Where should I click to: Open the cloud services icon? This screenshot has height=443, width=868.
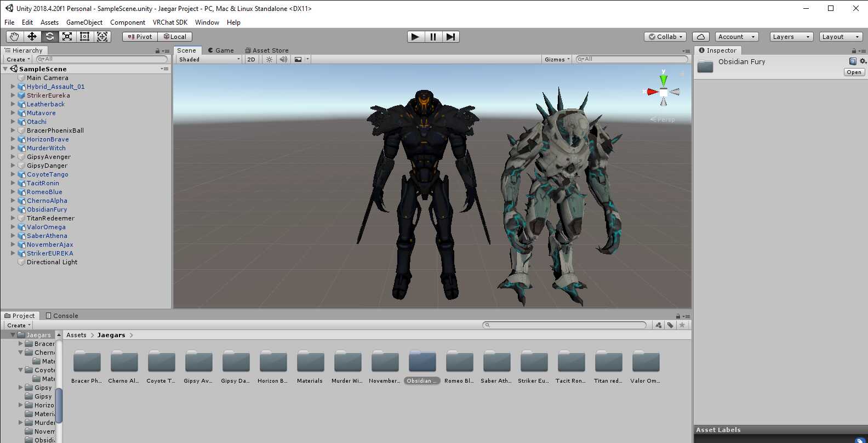(701, 37)
